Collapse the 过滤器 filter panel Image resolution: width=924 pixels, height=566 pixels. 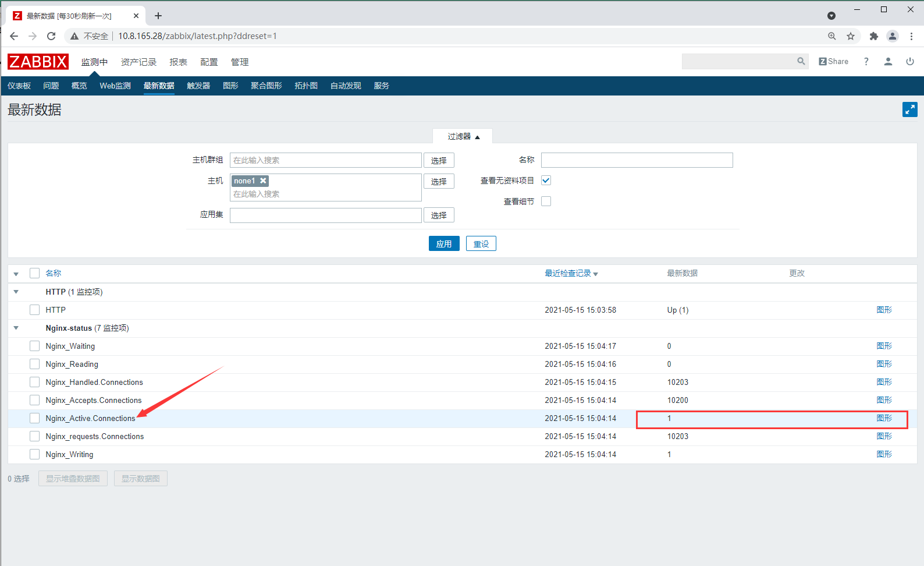463,136
